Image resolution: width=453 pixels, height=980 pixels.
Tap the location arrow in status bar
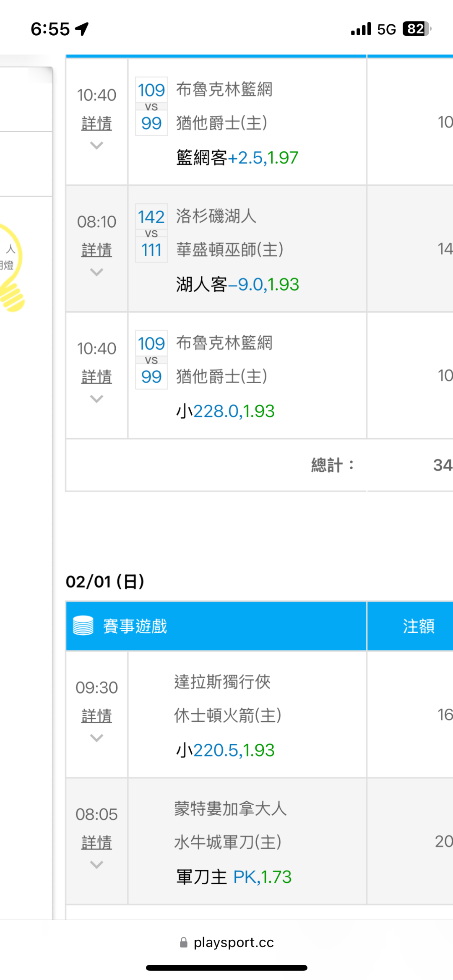pyautogui.click(x=82, y=29)
